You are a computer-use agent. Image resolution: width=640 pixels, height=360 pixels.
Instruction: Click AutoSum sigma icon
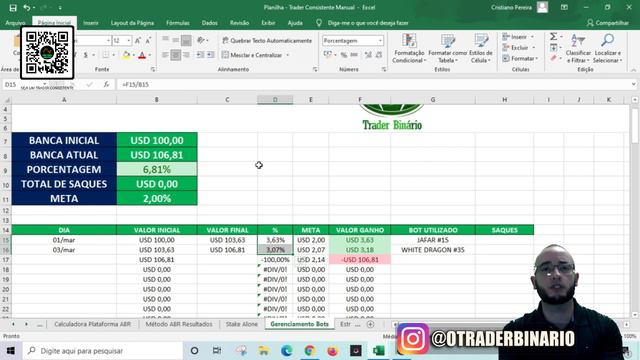(553, 37)
